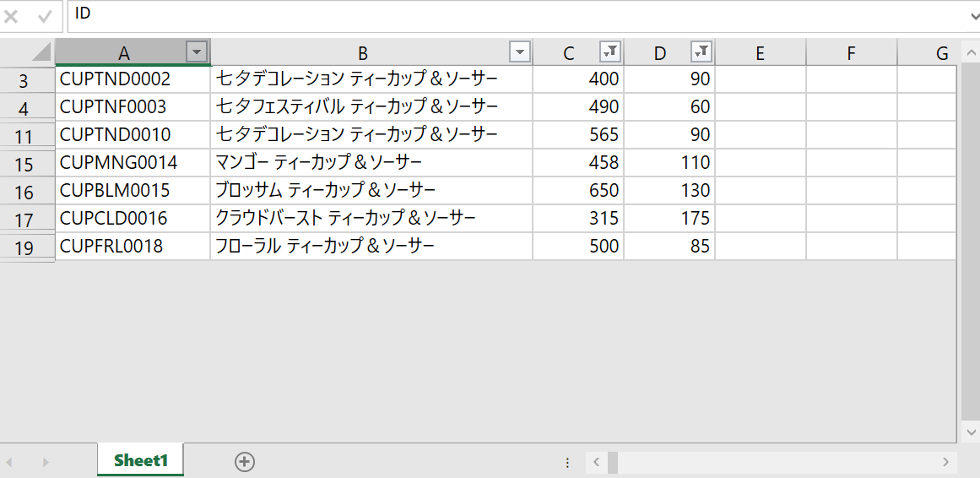Click the Select All corner triangle

pyautogui.click(x=41, y=53)
